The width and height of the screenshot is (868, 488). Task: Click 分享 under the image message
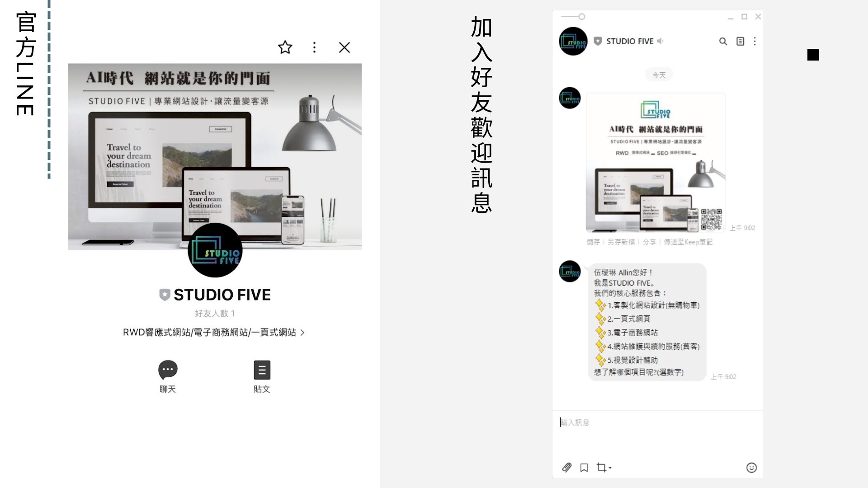pyautogui.click(x=649, y=242)
